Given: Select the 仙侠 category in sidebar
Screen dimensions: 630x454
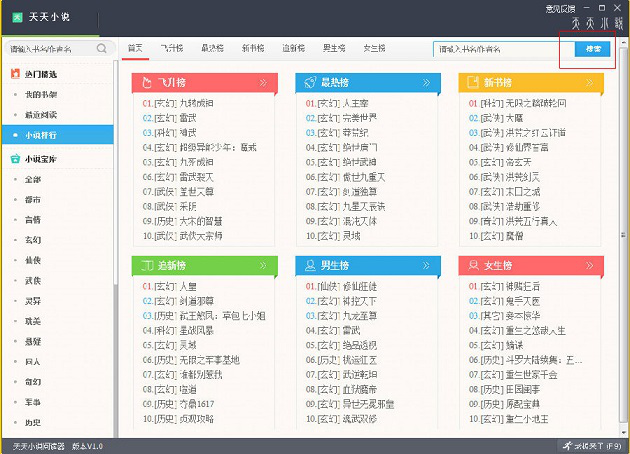Looking at the screenshot, I should [x=33, y=260].
